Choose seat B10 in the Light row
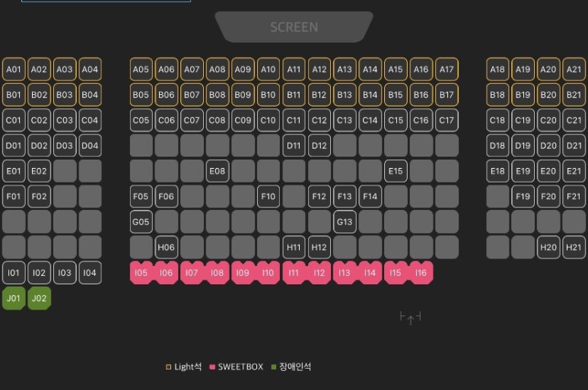 point(268,95)
